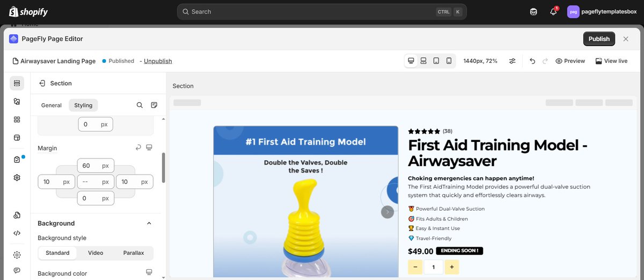
Task: Publish the page
Action: point(599,39)
